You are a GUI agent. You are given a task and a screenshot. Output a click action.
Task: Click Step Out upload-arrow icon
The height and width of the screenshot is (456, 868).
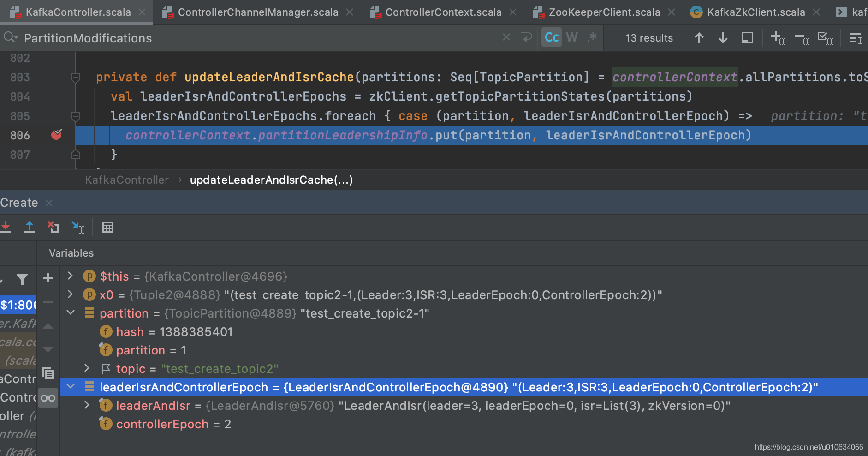tap(30, 227)
